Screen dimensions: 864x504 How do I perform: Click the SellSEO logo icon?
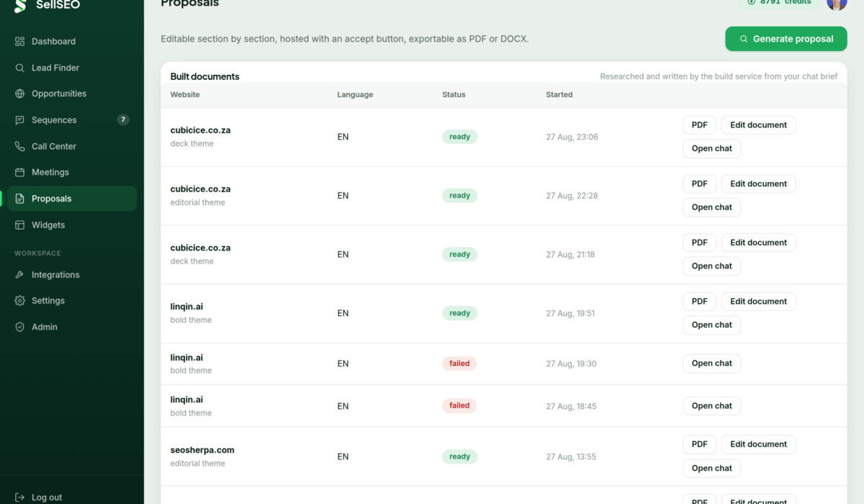[x=20, y=5]
